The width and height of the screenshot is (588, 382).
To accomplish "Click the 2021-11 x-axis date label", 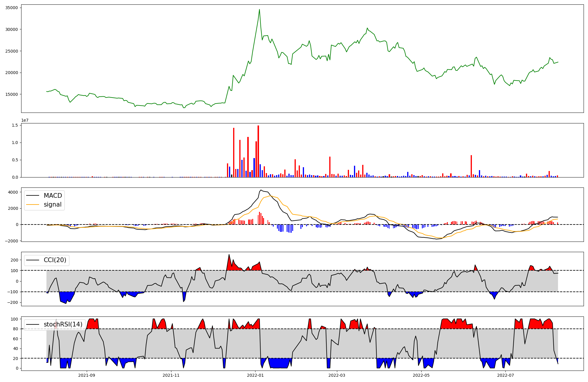I will coord(171,375).
